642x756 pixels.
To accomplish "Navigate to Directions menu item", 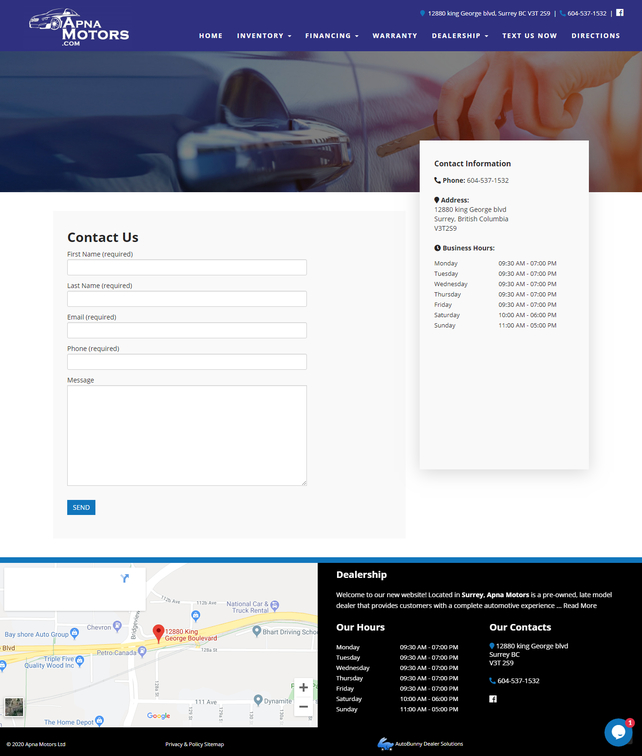I will tap(595, 36).
